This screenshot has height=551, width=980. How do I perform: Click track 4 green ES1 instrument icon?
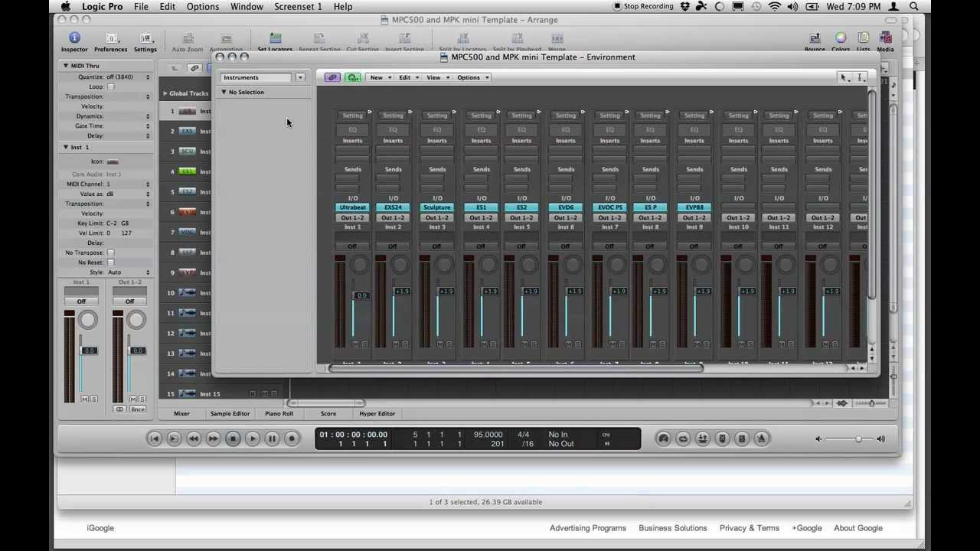(x=187, y=171)
